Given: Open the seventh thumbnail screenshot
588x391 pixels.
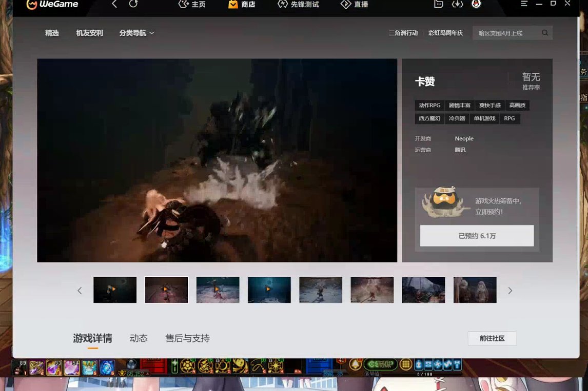Looking at the screenshot, I should point(424,290).
